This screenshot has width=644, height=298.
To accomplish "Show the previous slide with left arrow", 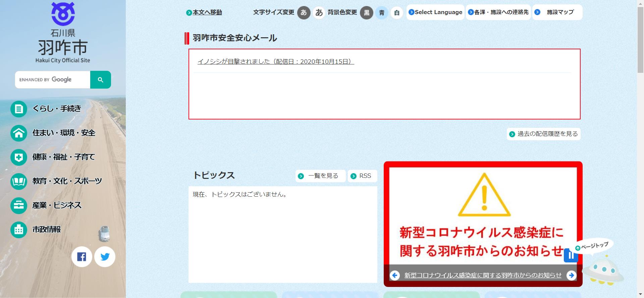I will pos(395,275).
